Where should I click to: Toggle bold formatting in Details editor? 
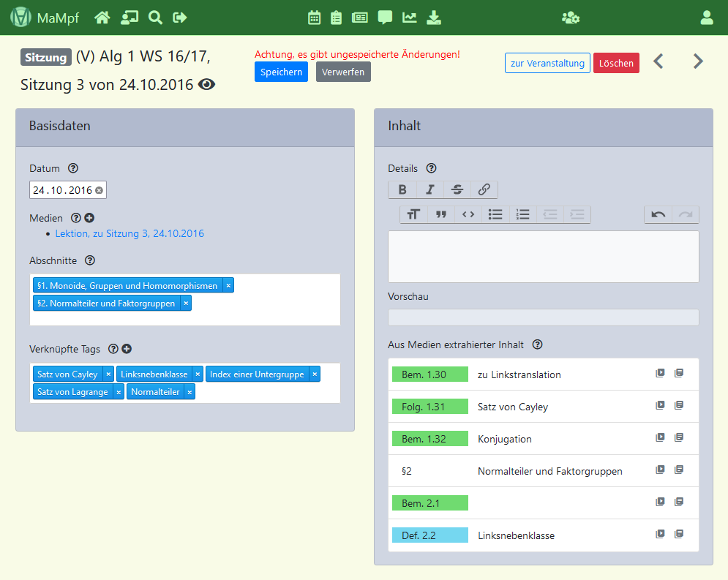402,190
